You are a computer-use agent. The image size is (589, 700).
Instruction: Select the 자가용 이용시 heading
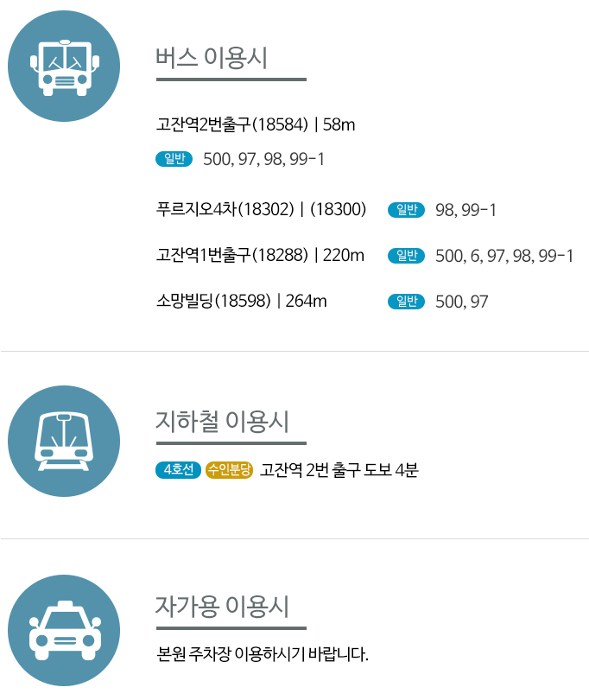coord(222,607)
